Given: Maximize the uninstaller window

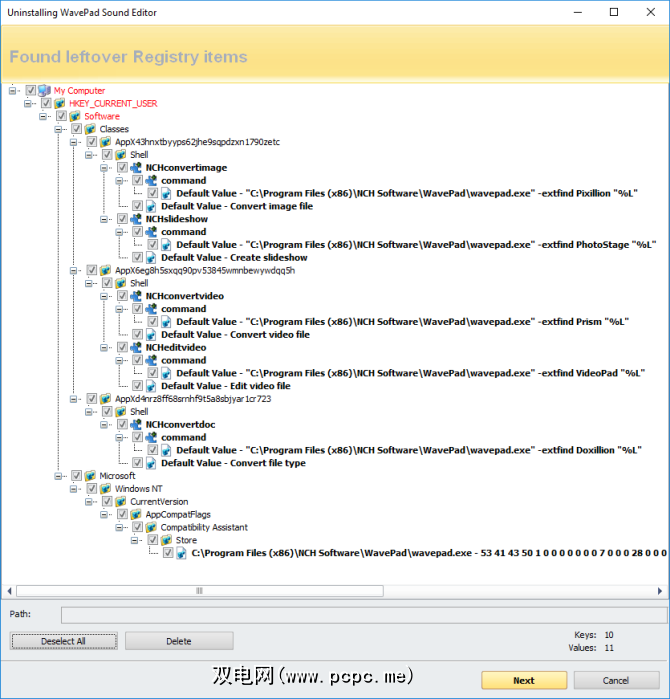Looking at the screenshot, I should click(x=614, y=12).
